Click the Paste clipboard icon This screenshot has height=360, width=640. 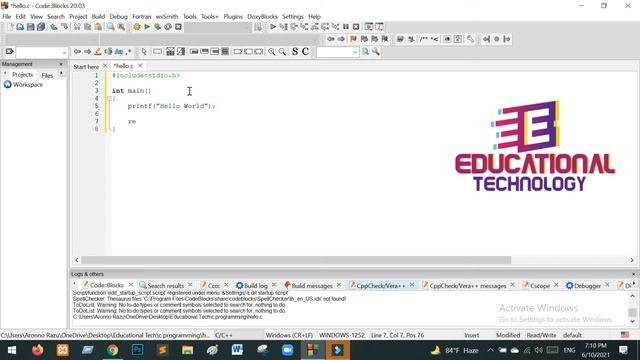pyautogui.click(x=98, y=27)
